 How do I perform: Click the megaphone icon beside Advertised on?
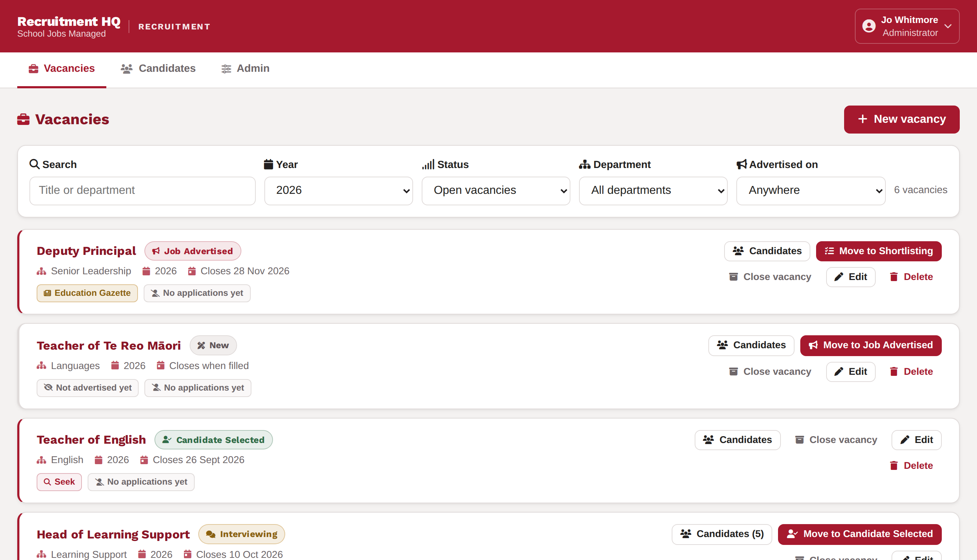pyautogui.click(x=742, y=164)
